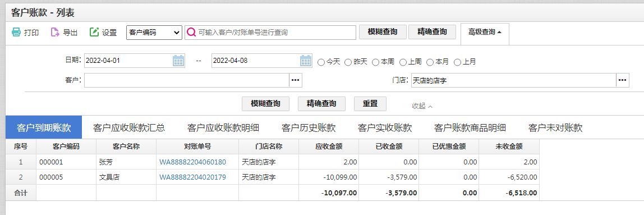Viewport: 644px width, 215px height.
Task: Switch to the 客户实收账款 tab
Action: [x=385, y=127]
